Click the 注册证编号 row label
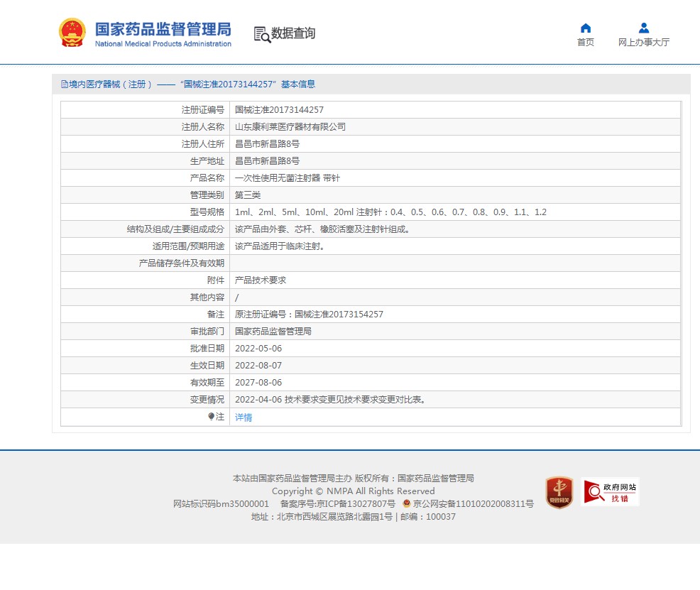 [x=202, y=110]
